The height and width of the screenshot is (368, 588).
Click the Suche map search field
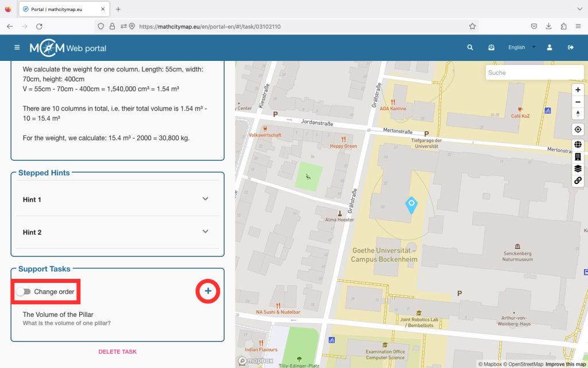point(534,72)
